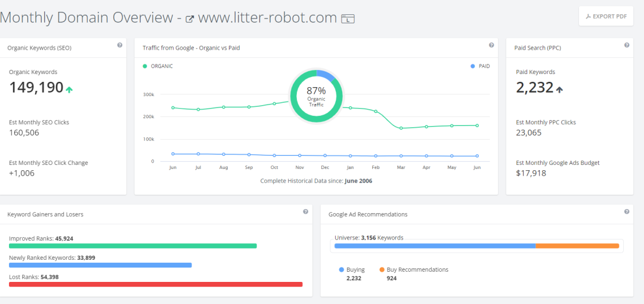Select organic data point for the first June

pos(173,108)
